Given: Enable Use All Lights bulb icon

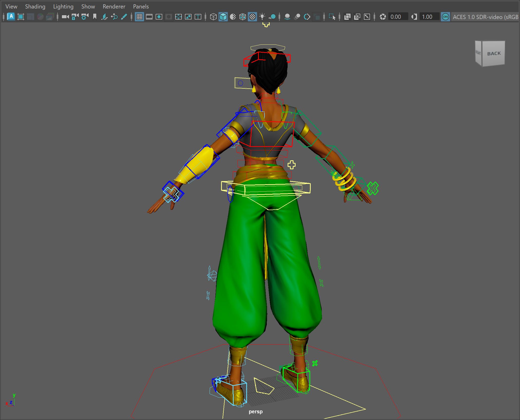Looking at the screenshot, I should [x=262, y=17].
